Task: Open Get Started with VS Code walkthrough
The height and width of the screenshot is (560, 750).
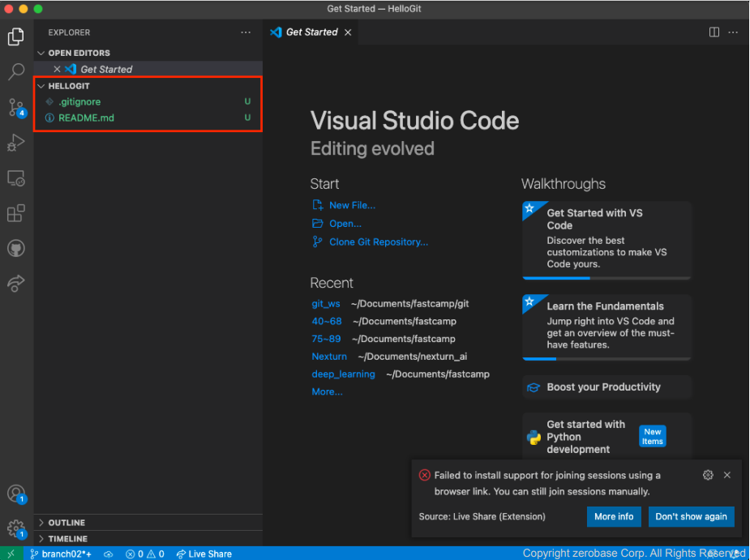Action: [606, 241]
